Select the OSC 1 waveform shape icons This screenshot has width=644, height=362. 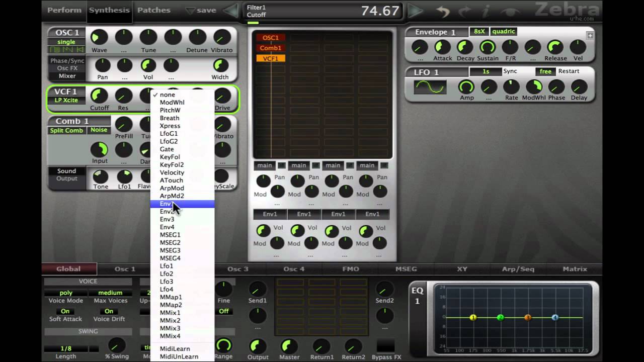pos(66,49)
